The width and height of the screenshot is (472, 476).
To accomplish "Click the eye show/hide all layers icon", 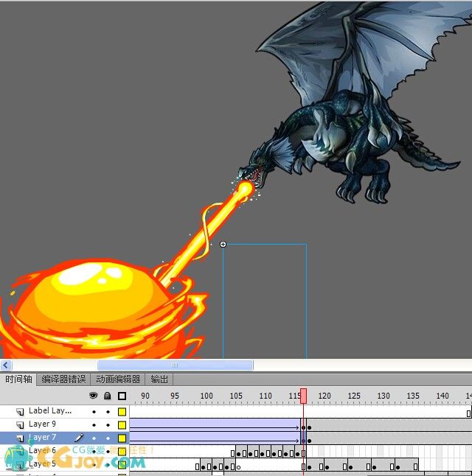I will [x=94, y=396].
